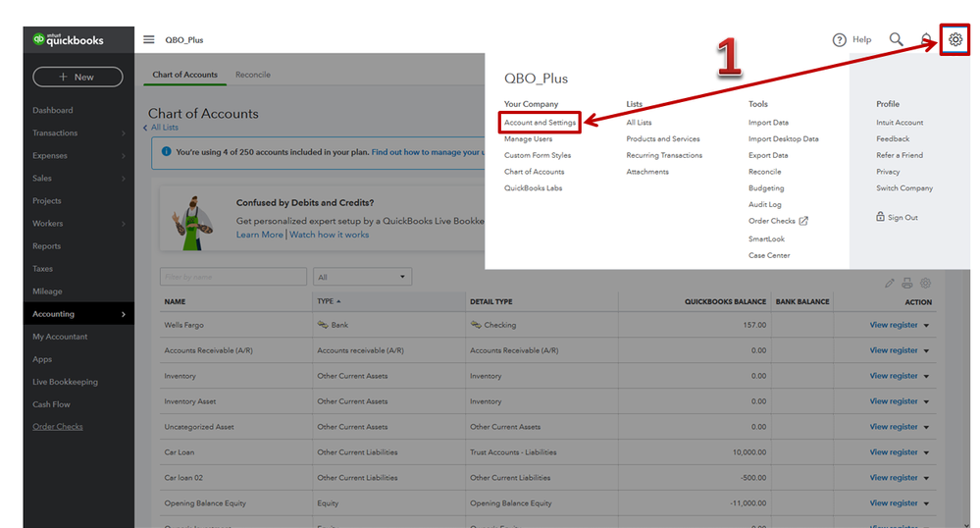The width and height of the screenshot is (980, 528).
Task: Select Refer a Friend
Action: tap(900, 155)
